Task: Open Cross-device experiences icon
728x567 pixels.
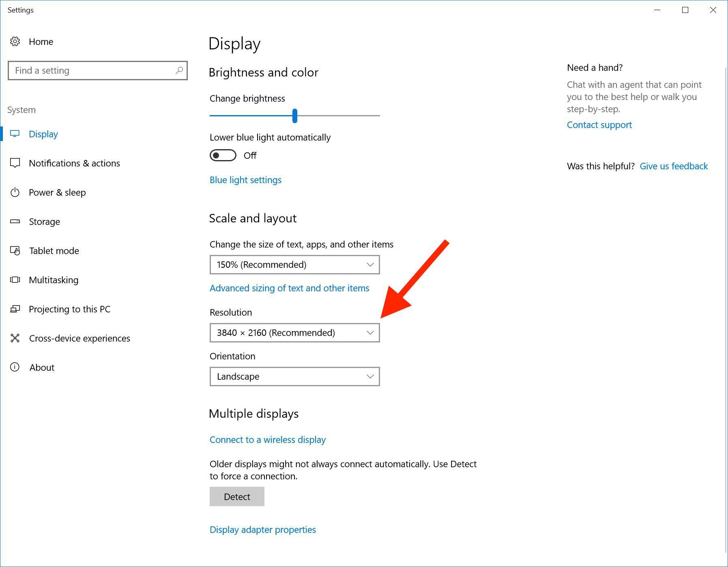Action: pyautogui.click(x=15, y=338)
